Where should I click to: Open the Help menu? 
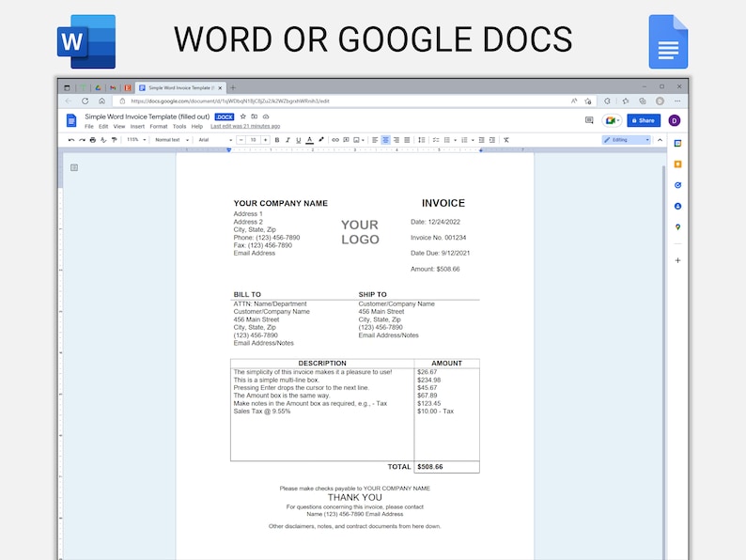(197, 127)
